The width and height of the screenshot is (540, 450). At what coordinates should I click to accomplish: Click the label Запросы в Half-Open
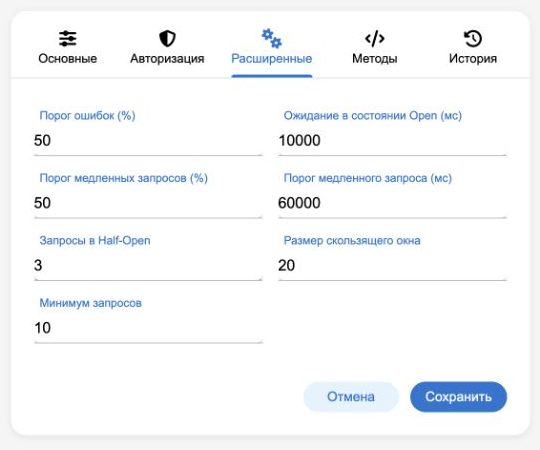click(x=95, y=240)
